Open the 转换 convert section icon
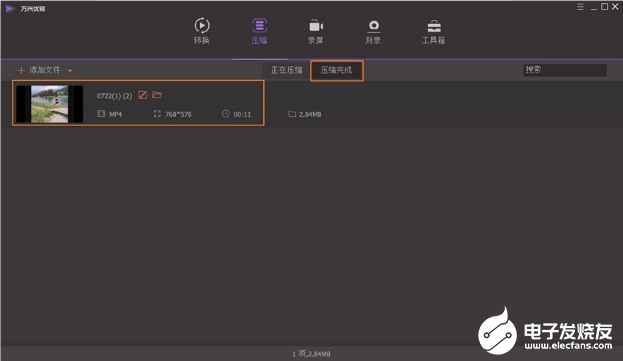The height and width of the screenshot is (361, 623). click(202, 25)
